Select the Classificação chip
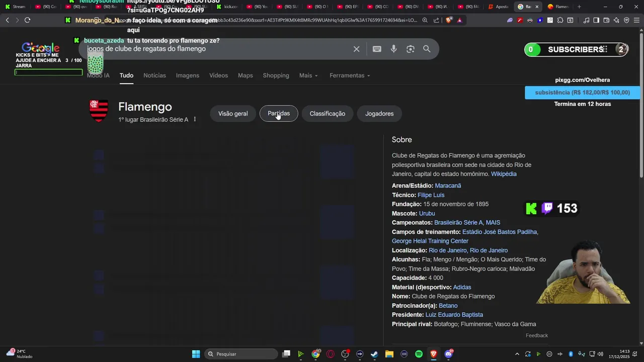The width and height of the screenshot is (644, 362). pos(328,114)
